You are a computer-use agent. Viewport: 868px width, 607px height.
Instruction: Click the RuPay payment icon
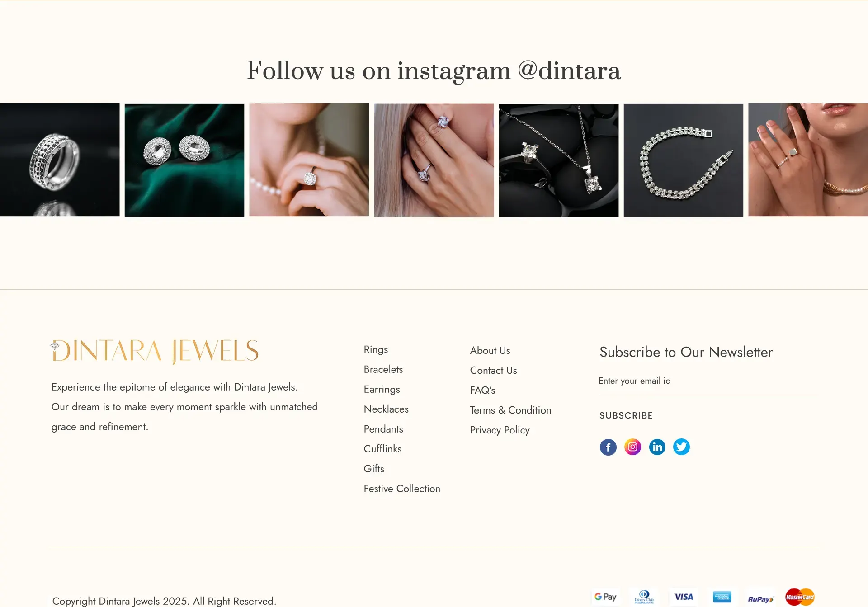[760, 598]
